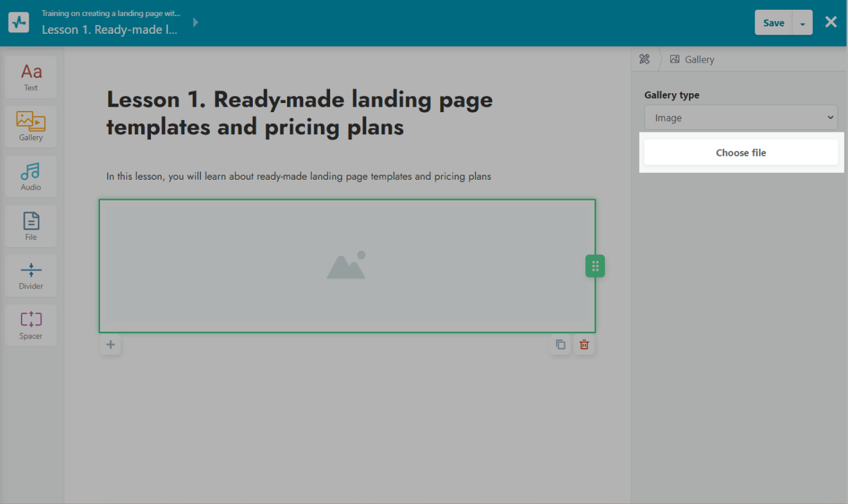Add a File block
The image size is (848, 504).
point(31,226)
